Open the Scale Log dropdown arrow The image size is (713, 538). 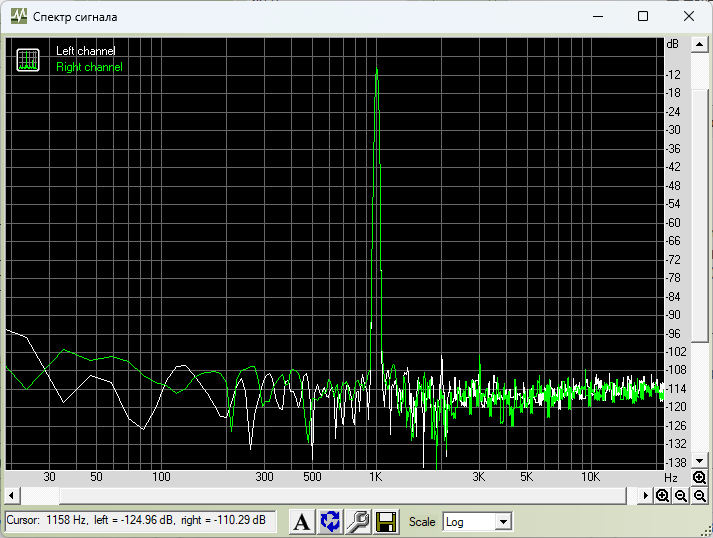(x=503, y=522)
